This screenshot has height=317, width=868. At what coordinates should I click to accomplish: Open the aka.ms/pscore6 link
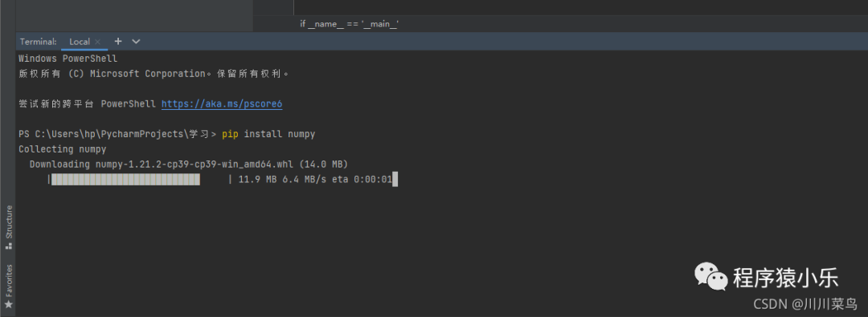(222, 104)
